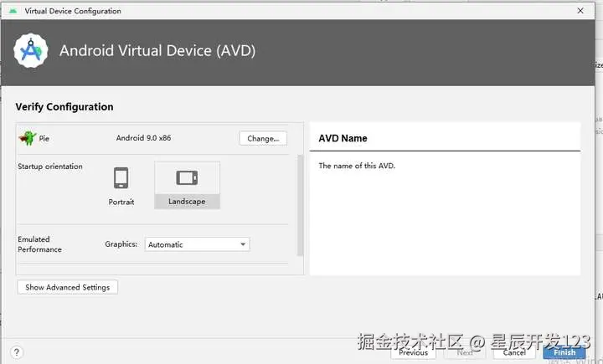603x364 pixels.
Task: Select the Landscape phone orientation icon
Action: pos(187,178)
